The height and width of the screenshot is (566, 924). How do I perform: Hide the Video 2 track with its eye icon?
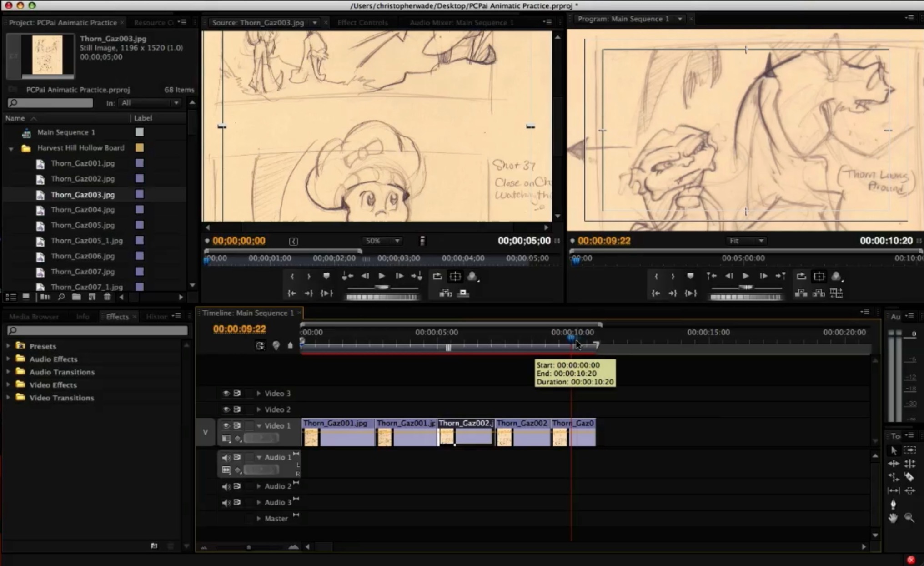226,409
